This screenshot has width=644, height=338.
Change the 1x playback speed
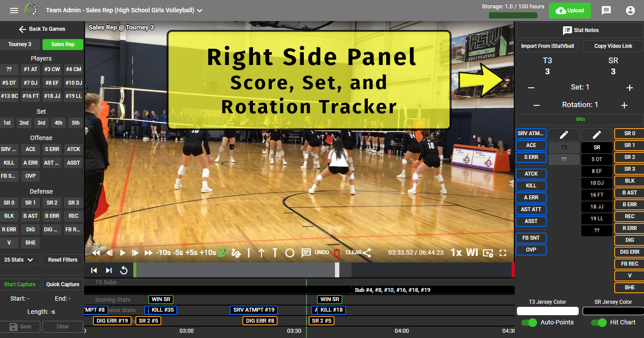click(x=456, y=253)
